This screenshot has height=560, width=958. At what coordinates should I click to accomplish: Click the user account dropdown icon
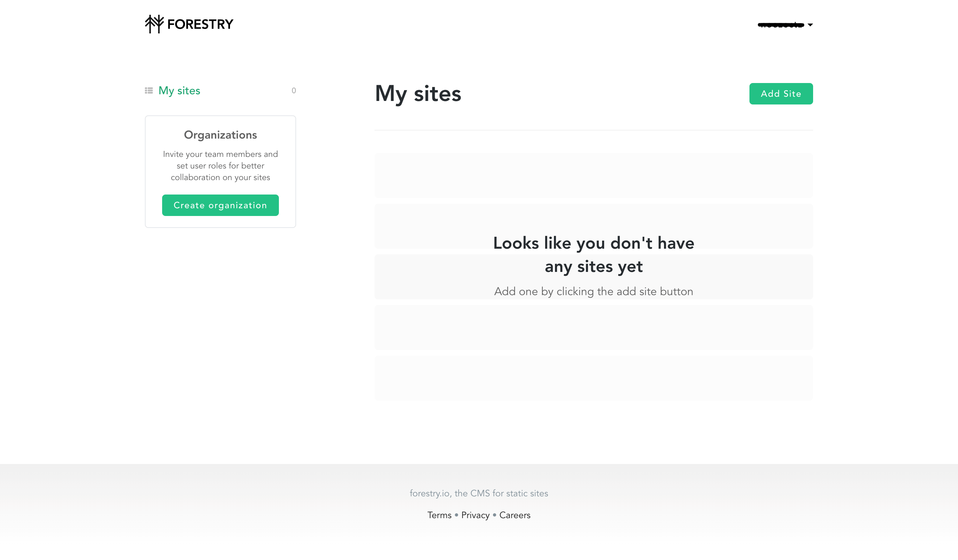(x=811, y=25)
